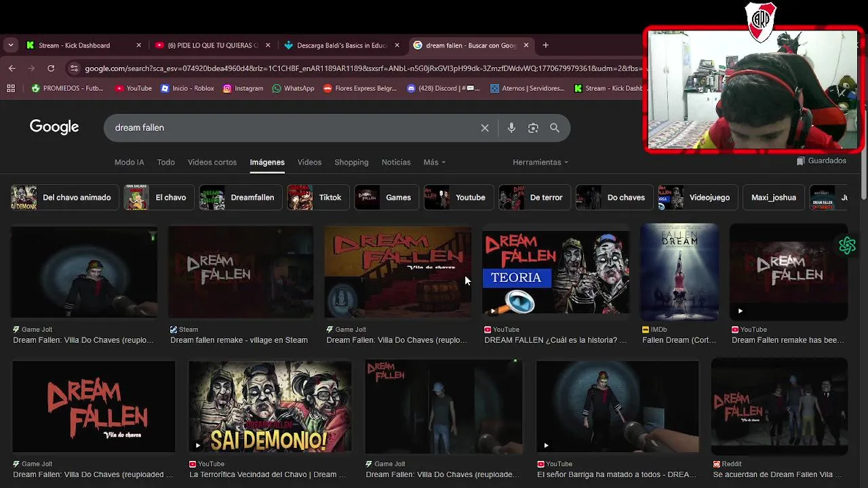Open Flores Express Belgr... bookmark
The image size is (868, 488).
coord(360,88)
